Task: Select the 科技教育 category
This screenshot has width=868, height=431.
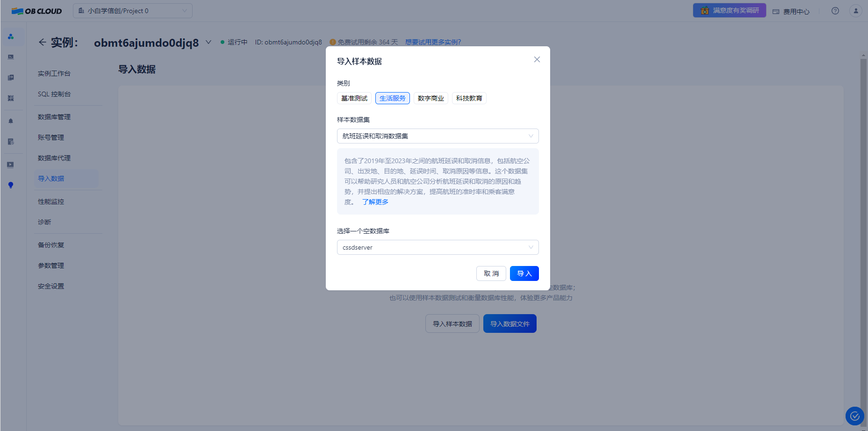Action: pyautogui.click(x=469, y=98)
